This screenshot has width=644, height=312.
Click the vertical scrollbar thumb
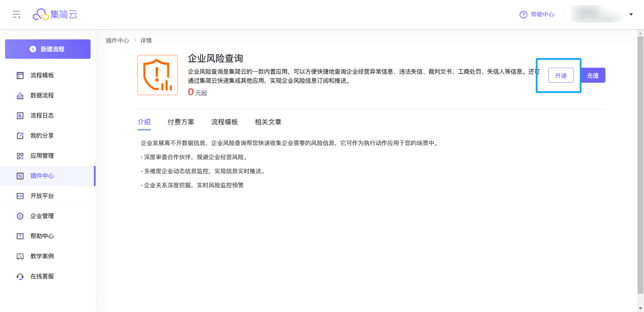(640, 165)
